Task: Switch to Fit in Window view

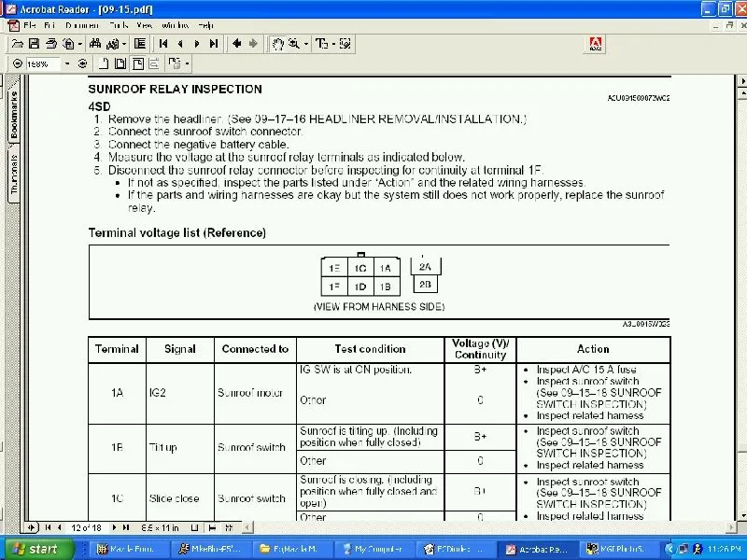Action: (x=120, y=64)
